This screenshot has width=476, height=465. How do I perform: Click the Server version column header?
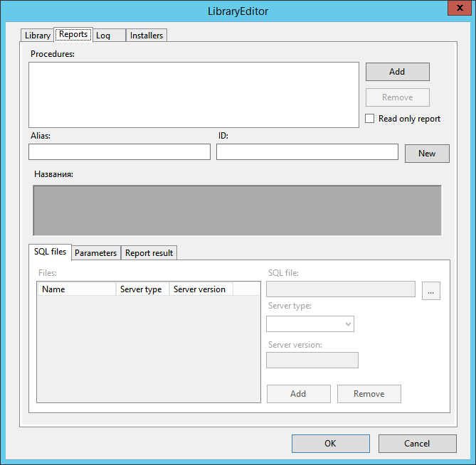pyautogui.click(x=200, y=289)
